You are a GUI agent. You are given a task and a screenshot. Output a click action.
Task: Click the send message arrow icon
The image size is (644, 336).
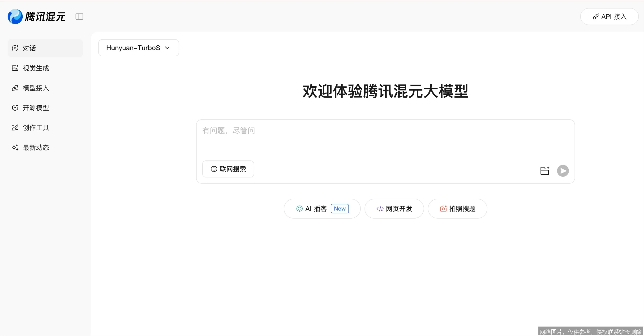563,171
